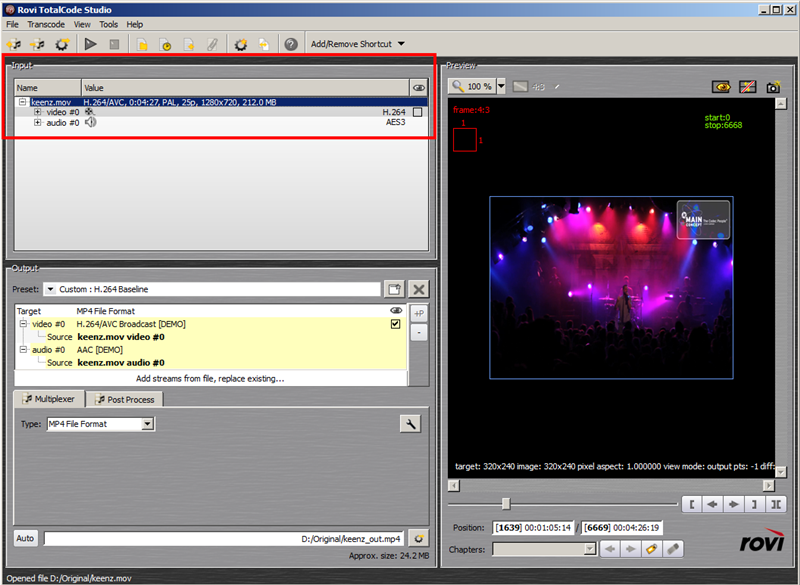Image resolution: width=800 pixels, height=585 pixels.
Task: Click the magnifier 100 % zoom button
Action: coord(472,86)
